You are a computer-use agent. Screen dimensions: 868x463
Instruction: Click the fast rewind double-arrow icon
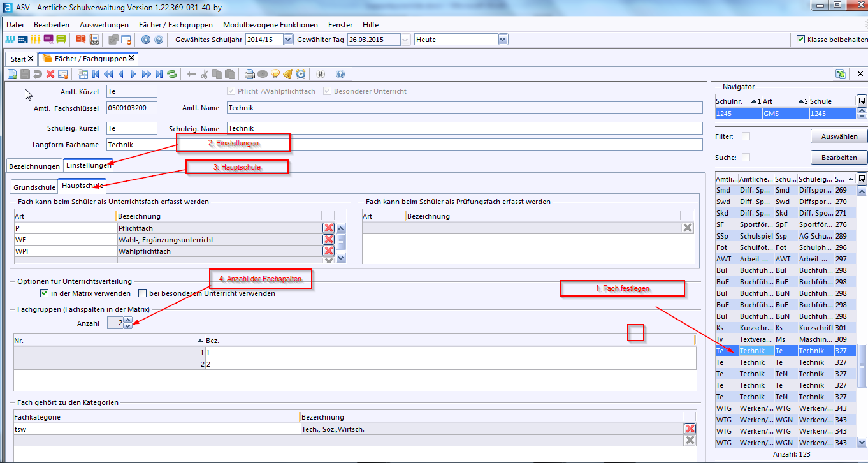click(108, 74)
